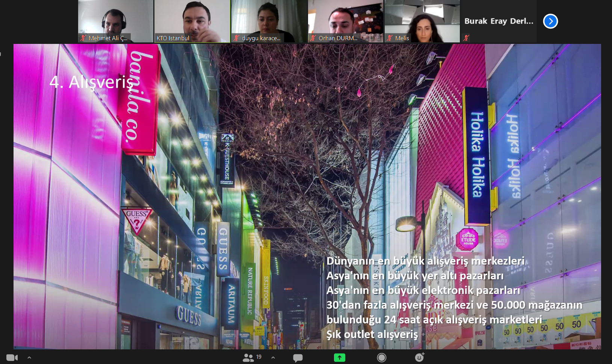Click text 'Asya'nın en büyük yer altı pazarları'

(415, 275)
